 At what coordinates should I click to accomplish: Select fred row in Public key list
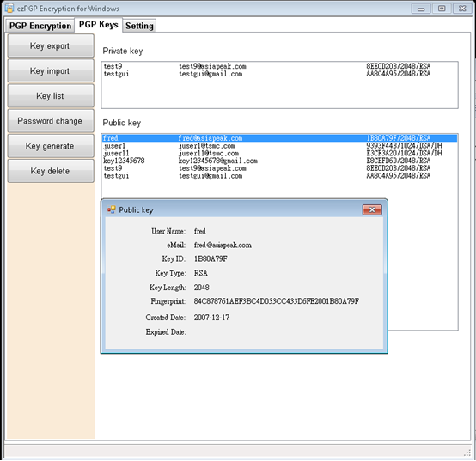[x=279, y=138]
